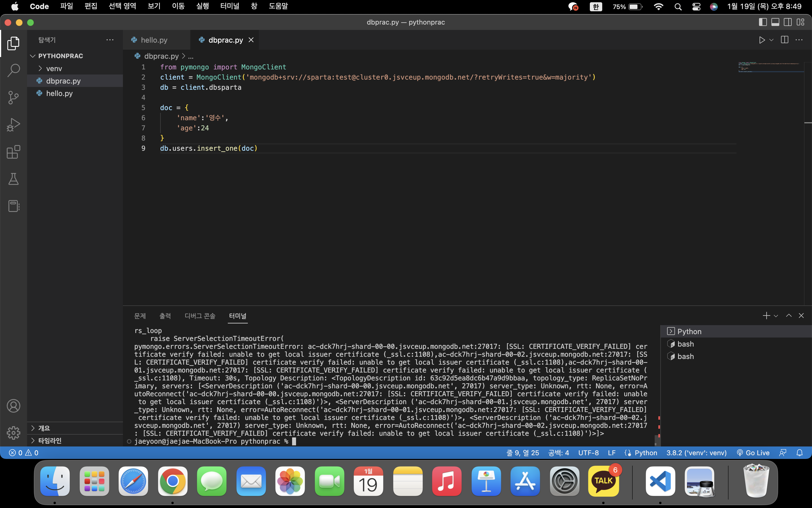Open Google Chrome from the Dock

coord(173,481)
